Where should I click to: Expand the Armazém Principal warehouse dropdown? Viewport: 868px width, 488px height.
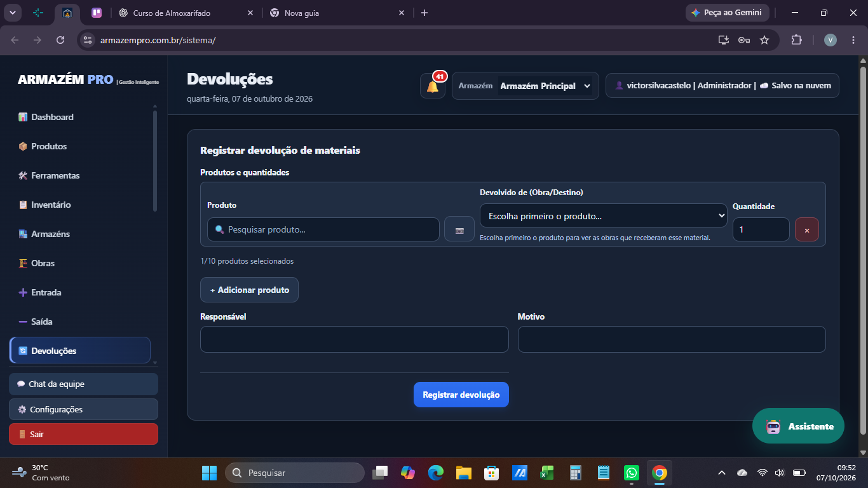(545, 86)
